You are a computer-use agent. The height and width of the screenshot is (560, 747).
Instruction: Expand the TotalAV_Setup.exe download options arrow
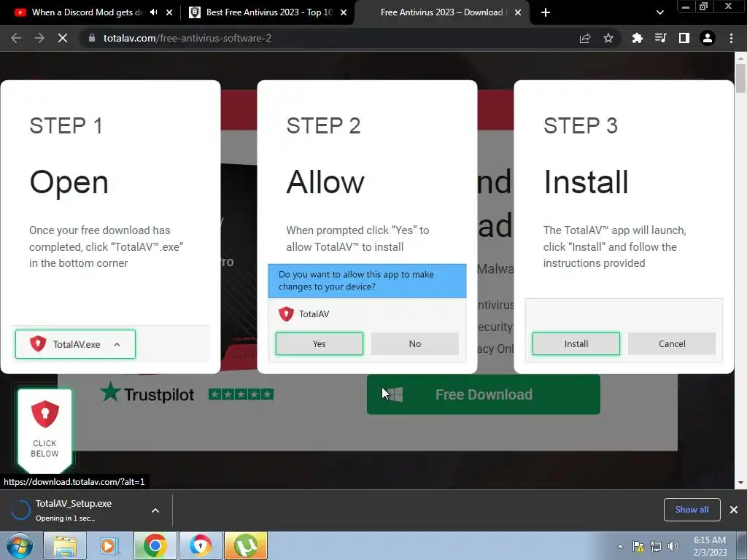[x=155, y=510]
